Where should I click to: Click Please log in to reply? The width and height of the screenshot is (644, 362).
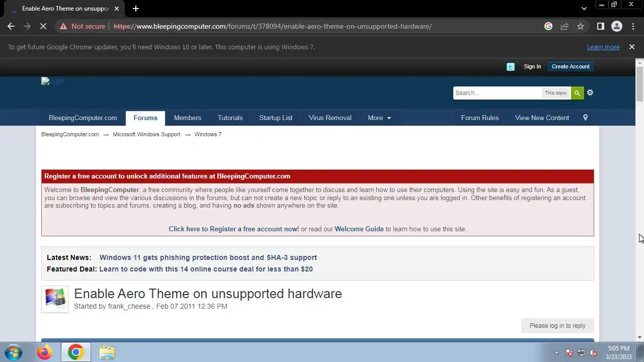tap(557, 326)
